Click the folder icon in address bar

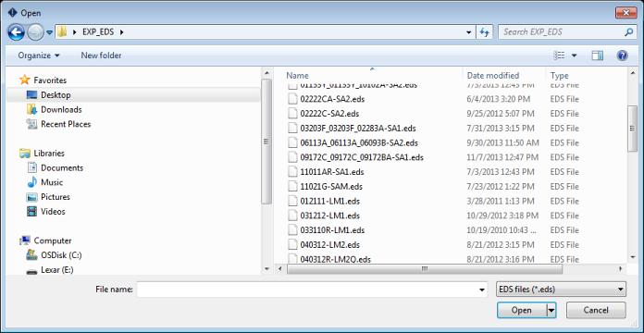tap(62, 31)
